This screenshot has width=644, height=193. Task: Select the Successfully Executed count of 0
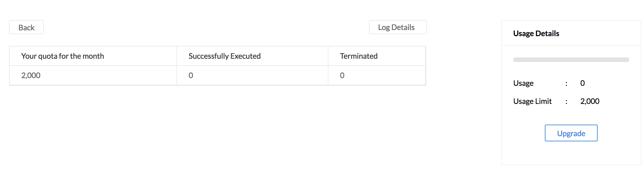[x=191, y=75]
